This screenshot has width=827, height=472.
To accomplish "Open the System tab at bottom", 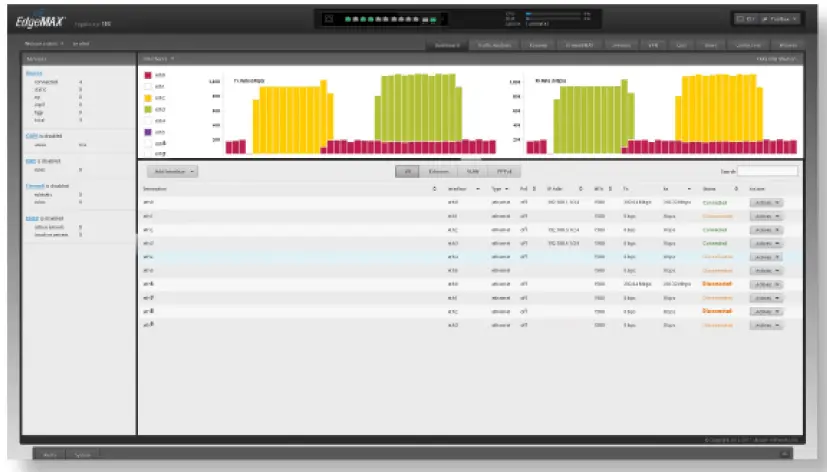I will (x=82, y=455).
